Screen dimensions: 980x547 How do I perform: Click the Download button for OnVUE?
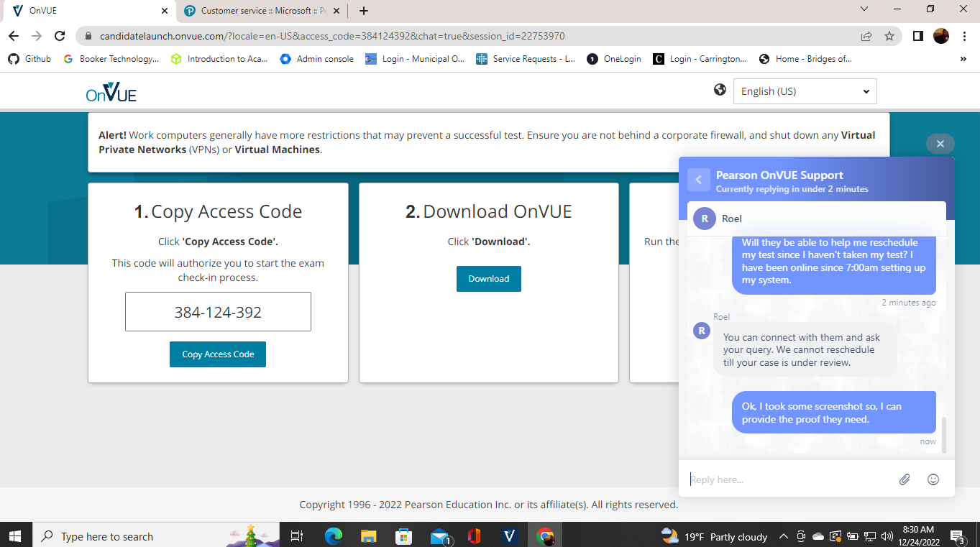pos(488,278)
